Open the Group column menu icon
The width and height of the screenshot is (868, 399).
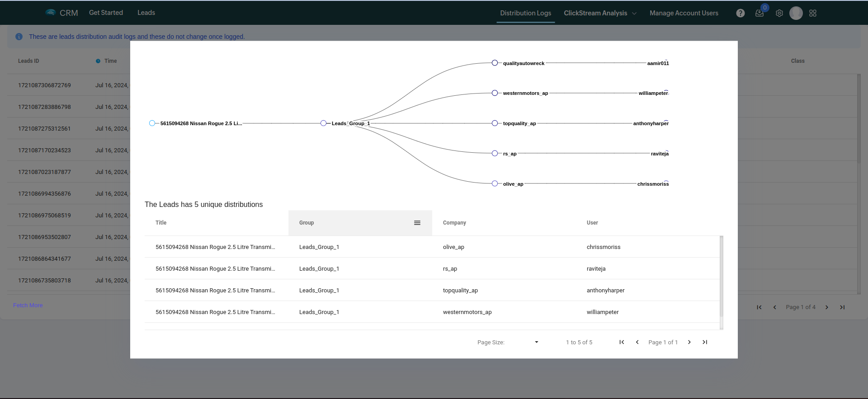pos(417,223)
